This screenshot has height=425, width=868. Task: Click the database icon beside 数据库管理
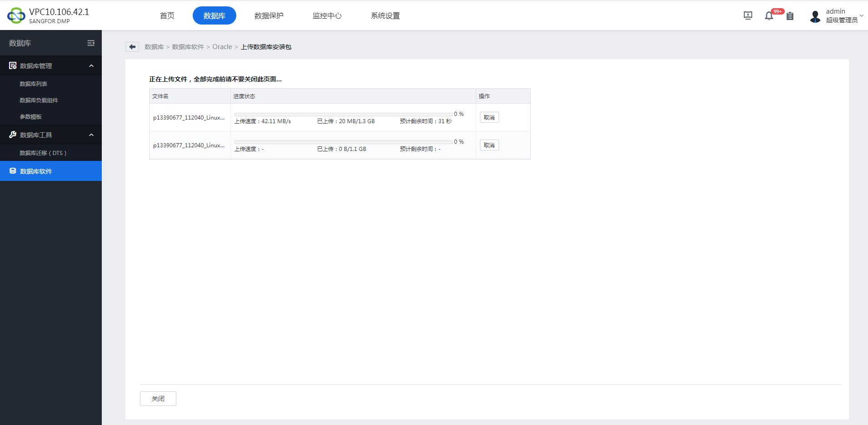[12, 65]
